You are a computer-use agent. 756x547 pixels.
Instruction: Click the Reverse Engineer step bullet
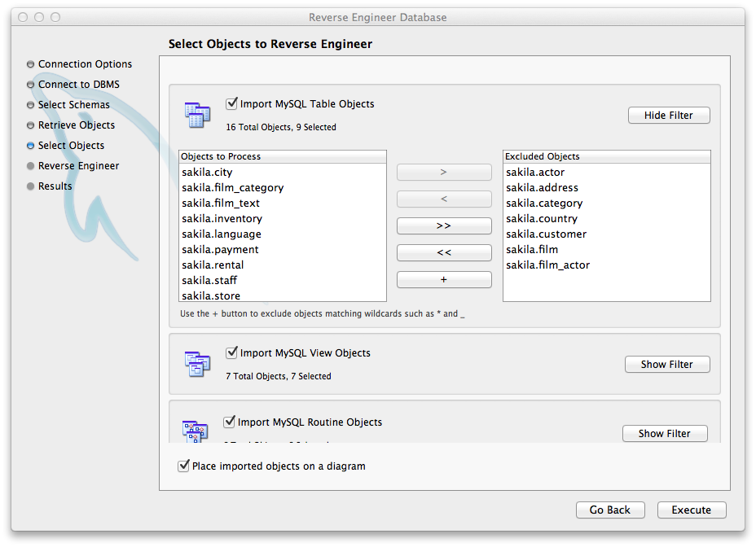[x=31, y=166]
